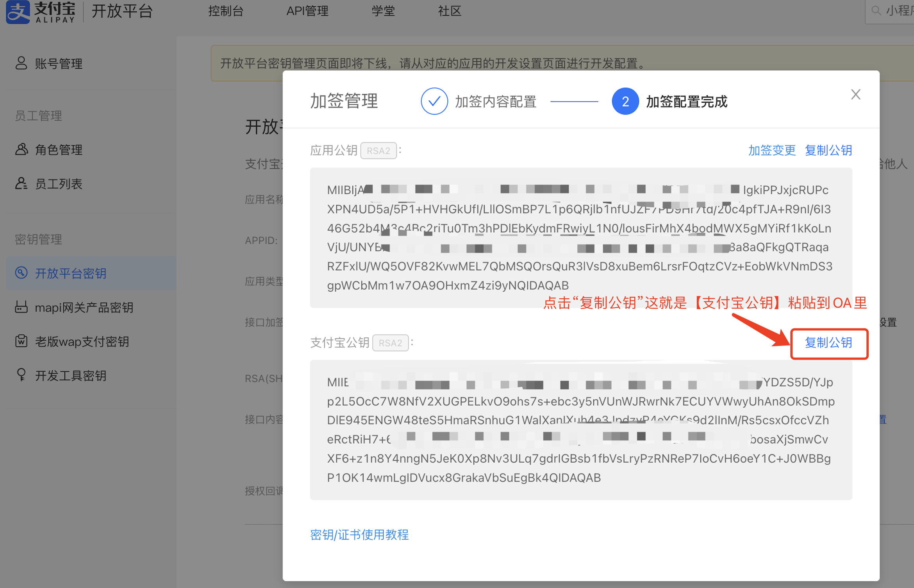
Task: Click the 加签变更 link
Action: 772,150
